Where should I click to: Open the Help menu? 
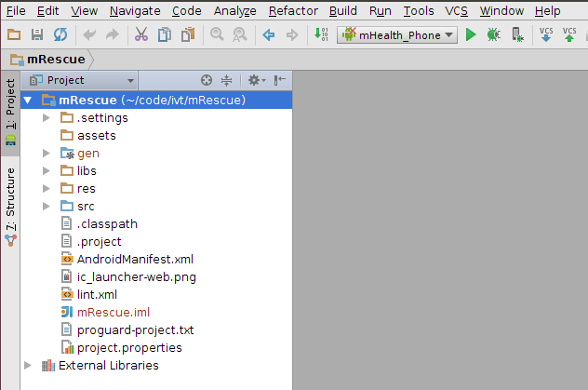point(547,11)
